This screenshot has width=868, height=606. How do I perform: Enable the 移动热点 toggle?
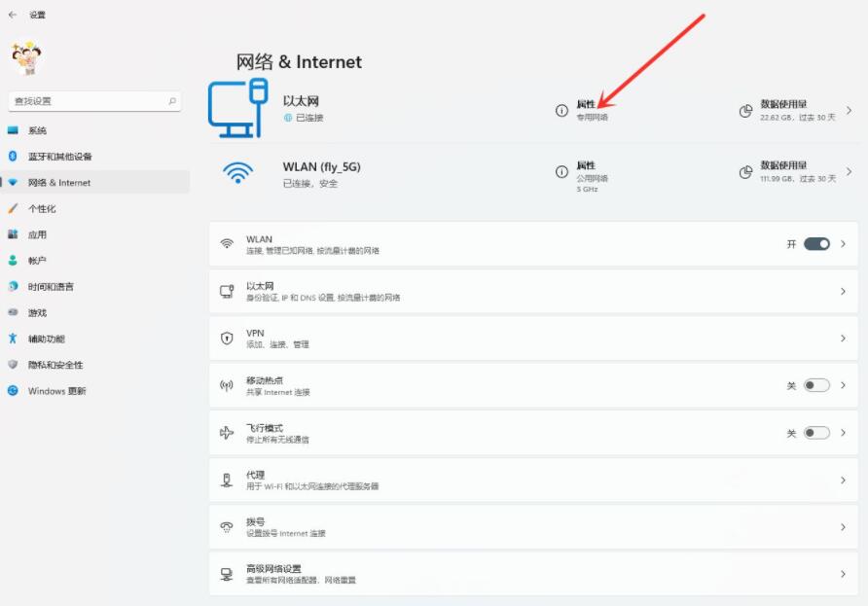816,385
